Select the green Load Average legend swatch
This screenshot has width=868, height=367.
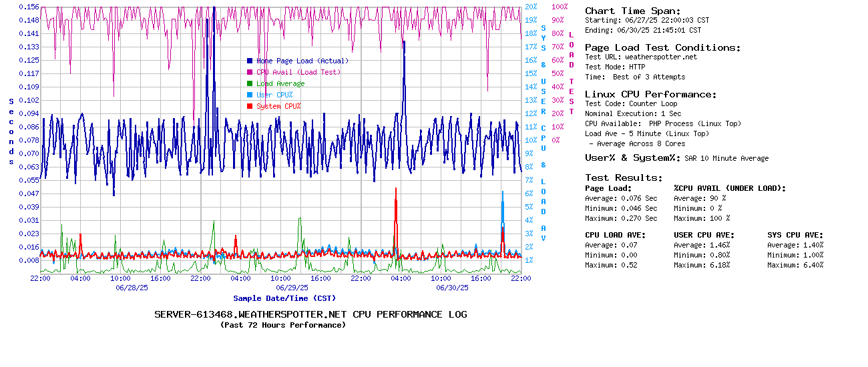[250, 83]
